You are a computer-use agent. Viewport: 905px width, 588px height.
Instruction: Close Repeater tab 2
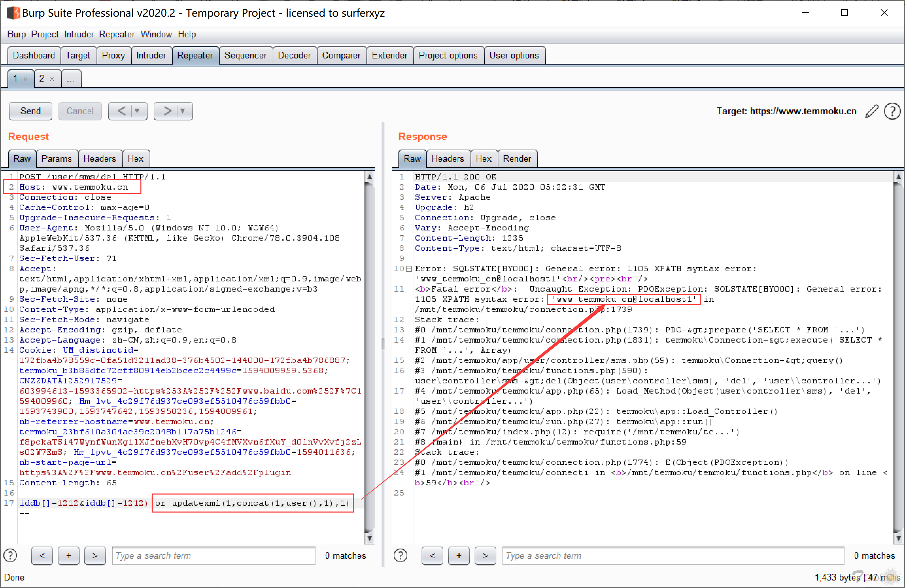(52, 79)
